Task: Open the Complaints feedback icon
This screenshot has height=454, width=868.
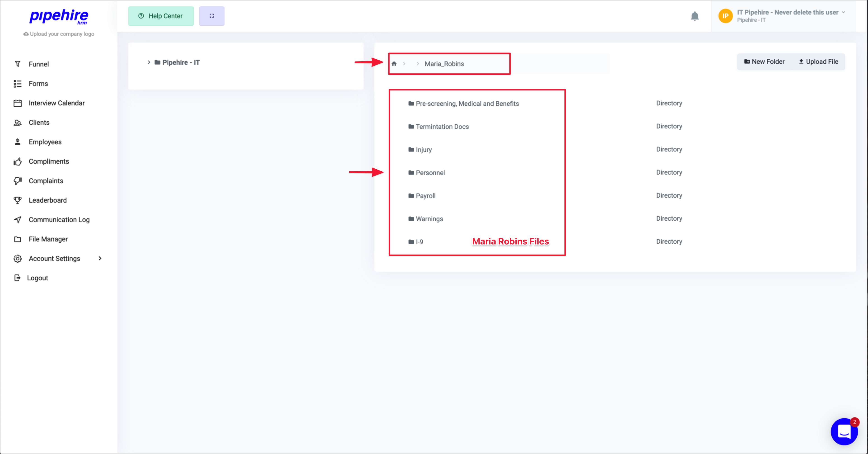Action: click(18, 181)
